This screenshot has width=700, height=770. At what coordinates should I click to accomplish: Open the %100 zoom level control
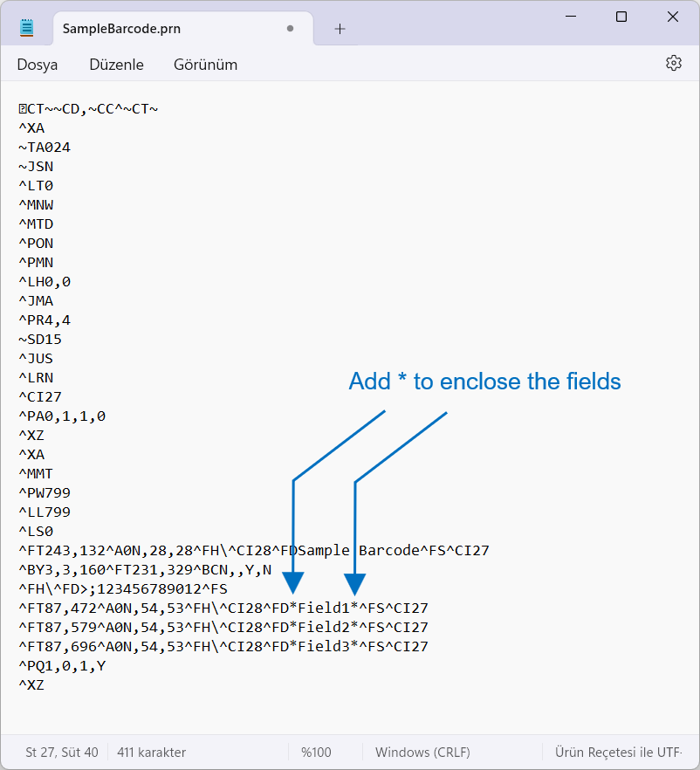point(316,752)
